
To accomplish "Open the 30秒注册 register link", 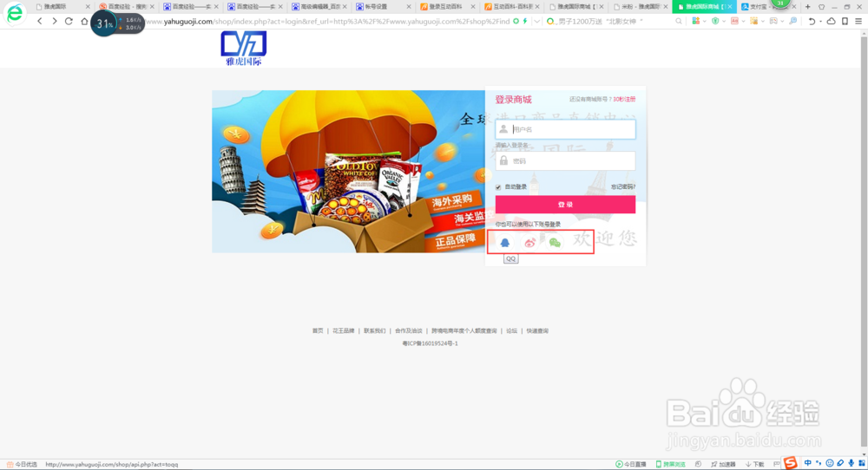I will pyautogui.click(x=624, y=100).
